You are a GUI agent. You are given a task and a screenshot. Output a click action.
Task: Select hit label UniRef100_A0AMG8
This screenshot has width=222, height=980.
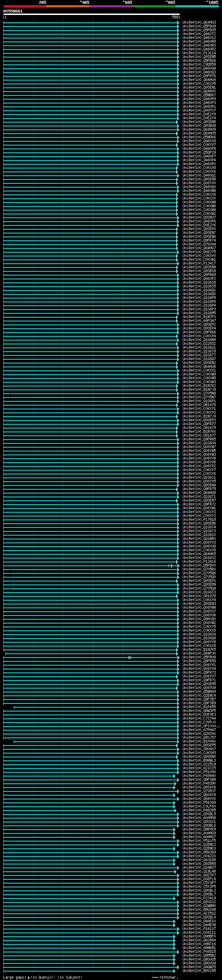pyautogui.click(x=199, y=818)
